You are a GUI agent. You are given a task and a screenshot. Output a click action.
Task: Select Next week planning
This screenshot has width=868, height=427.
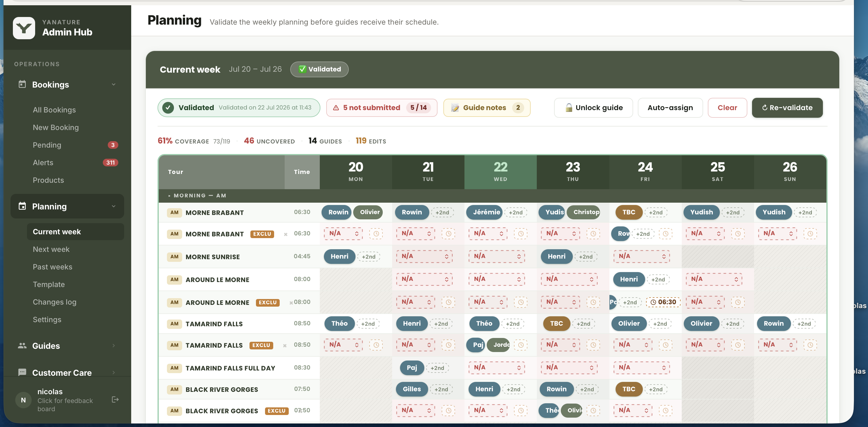click(51, 250)
